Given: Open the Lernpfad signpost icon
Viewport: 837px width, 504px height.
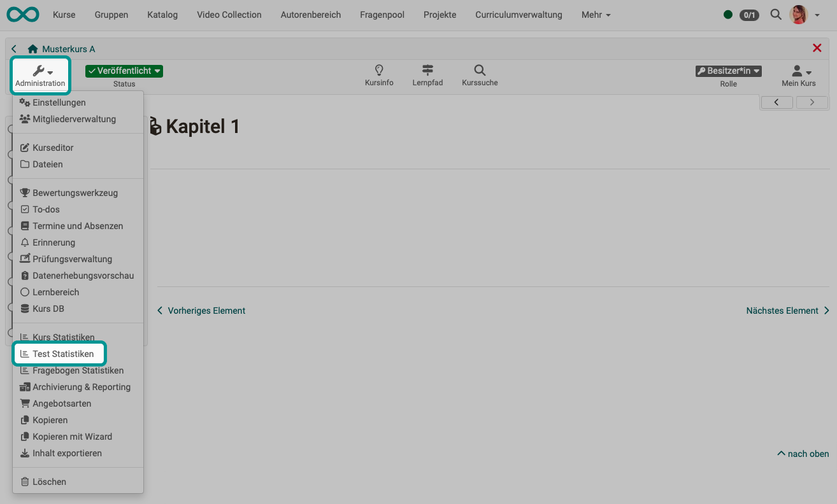Looking at the screenshot, I should [427, 71].
